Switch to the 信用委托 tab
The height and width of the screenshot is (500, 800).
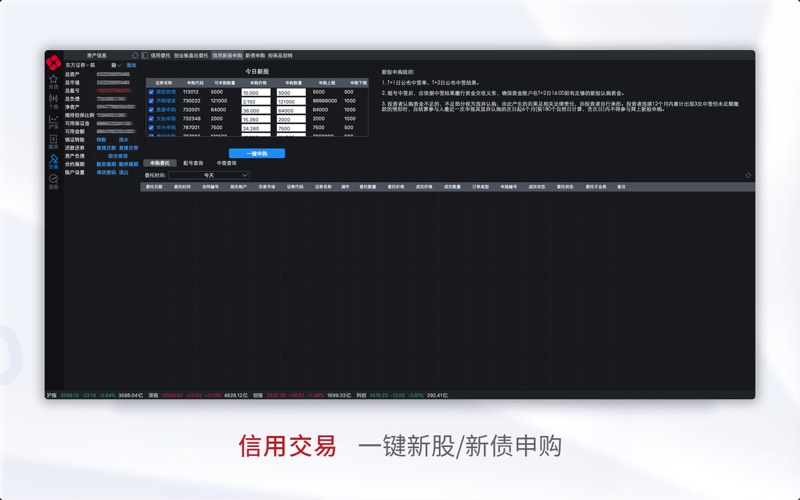tap(160, 55)
